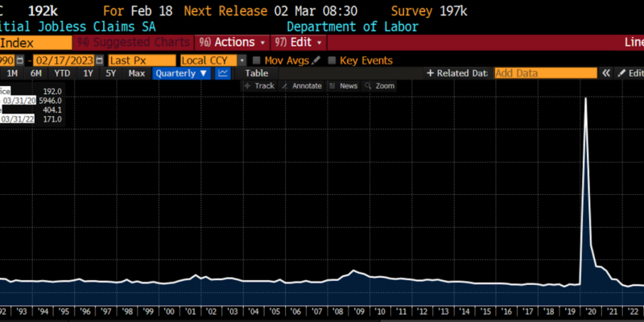
Task: Select the Max time range
Action: click(137, 73)
